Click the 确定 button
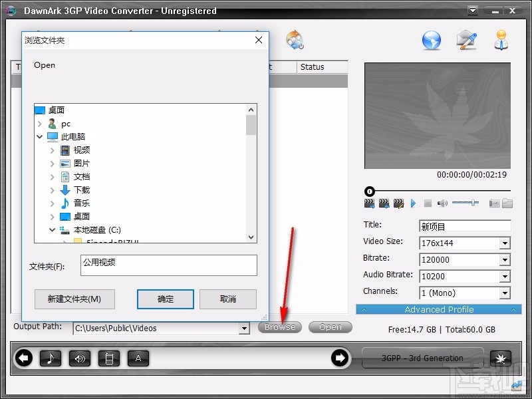 (165, 299)
